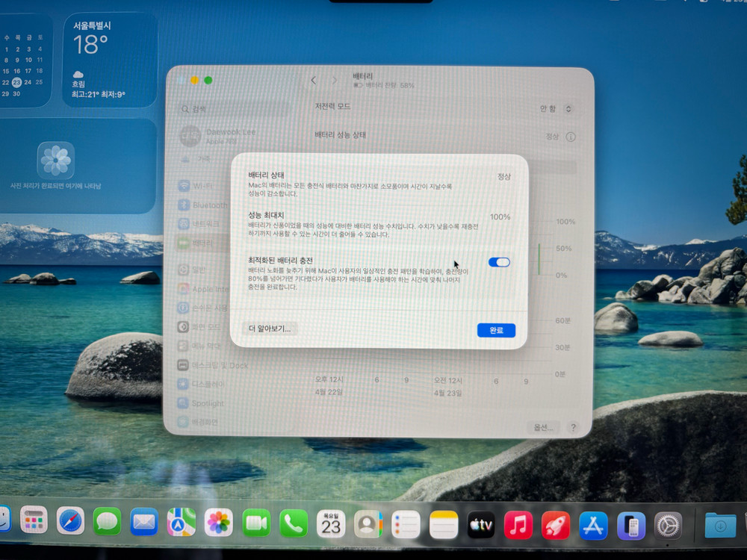
Task: Open App Store from the Dock
Action: 593,526
